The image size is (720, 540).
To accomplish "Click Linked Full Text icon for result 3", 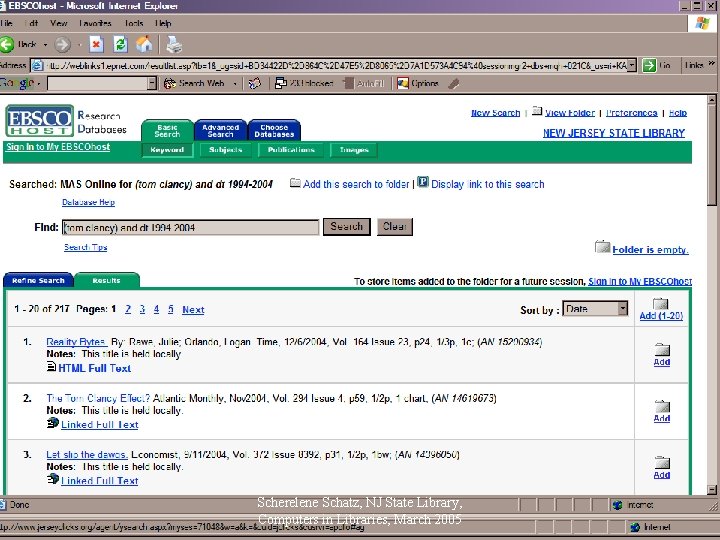I will [53, 479].
